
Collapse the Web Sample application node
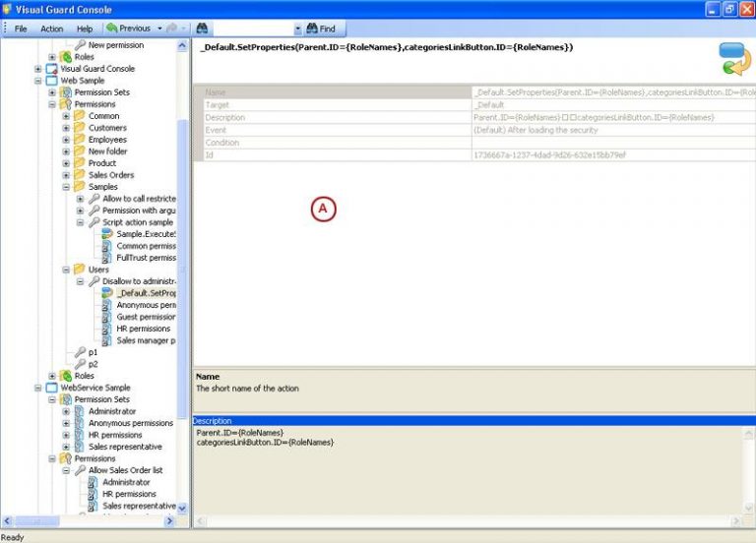tap(38, 81)
